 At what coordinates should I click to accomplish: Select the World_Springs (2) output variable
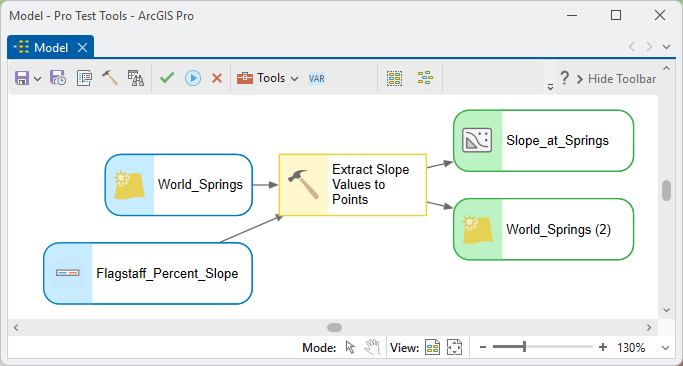click(x=543, y=229)
